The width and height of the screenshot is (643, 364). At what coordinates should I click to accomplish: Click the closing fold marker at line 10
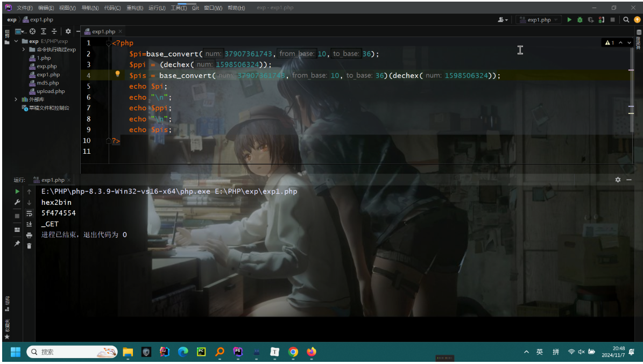coord(109,140)
